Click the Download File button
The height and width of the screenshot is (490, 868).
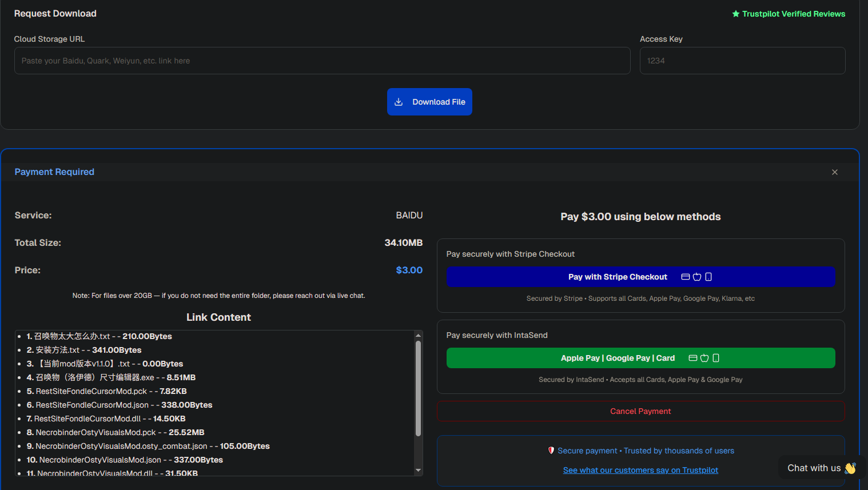click(429, 102)
